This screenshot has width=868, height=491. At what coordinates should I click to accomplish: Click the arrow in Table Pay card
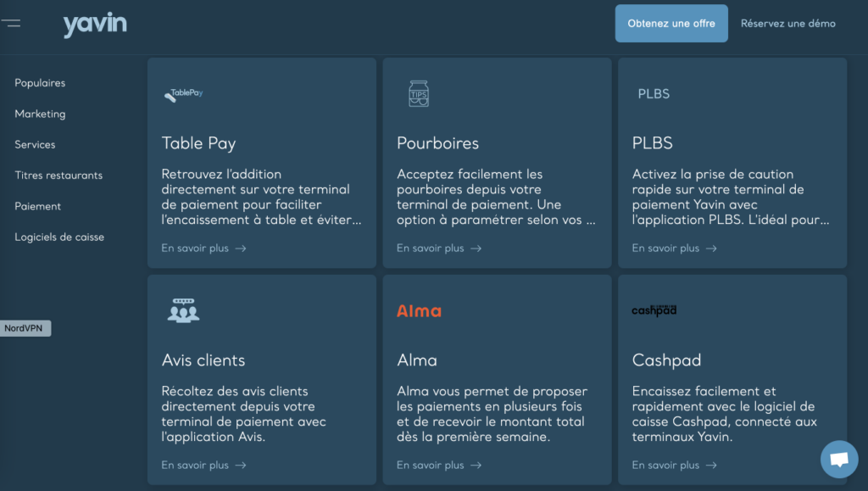point(241,248)
